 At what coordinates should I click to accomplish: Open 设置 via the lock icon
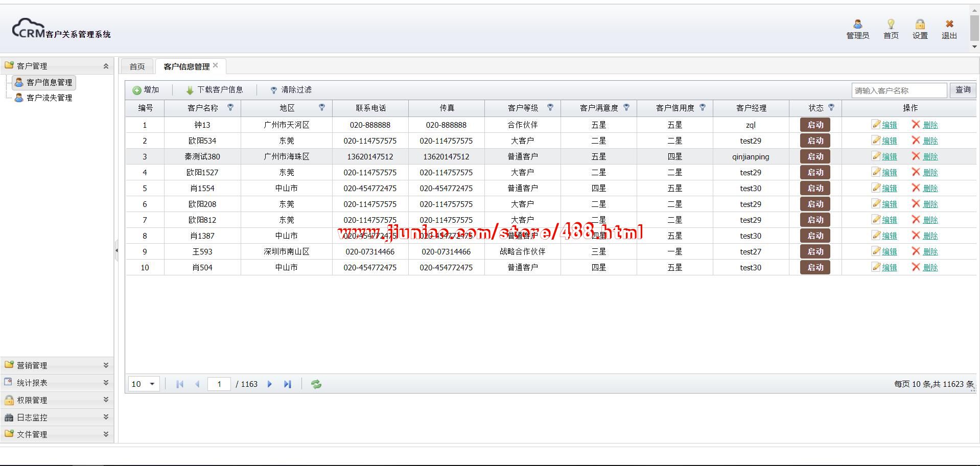(920, 25)
